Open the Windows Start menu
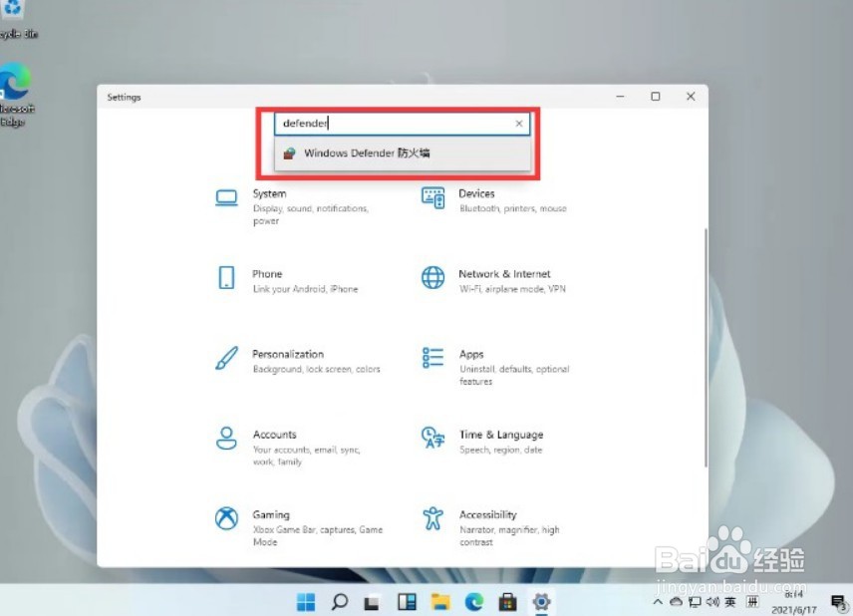Image resolution: width=853 pixels, height=616 pixels. click(306, 602)
